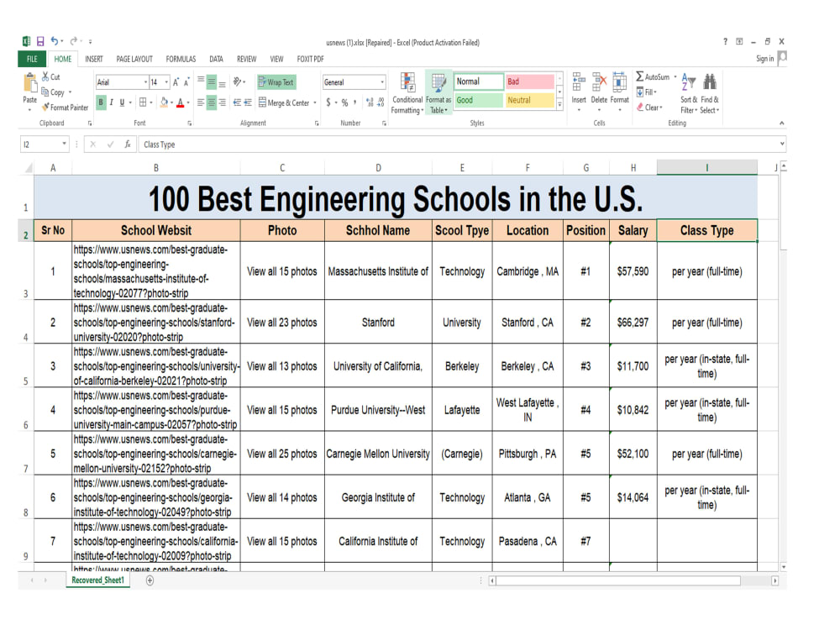Click AutoSum
The image size is (840, 630).
(653, 76)
